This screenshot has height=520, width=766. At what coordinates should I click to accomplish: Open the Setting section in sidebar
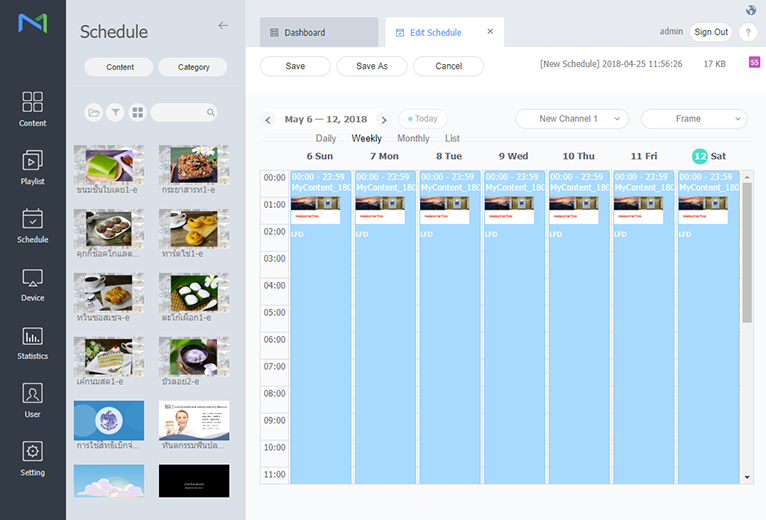pyautogui.click(x=32, y=459)
